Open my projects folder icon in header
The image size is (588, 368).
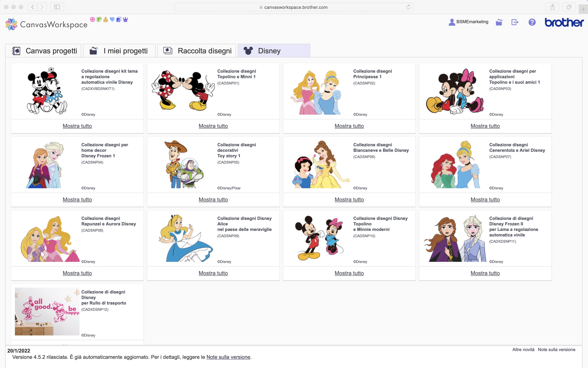499,22
